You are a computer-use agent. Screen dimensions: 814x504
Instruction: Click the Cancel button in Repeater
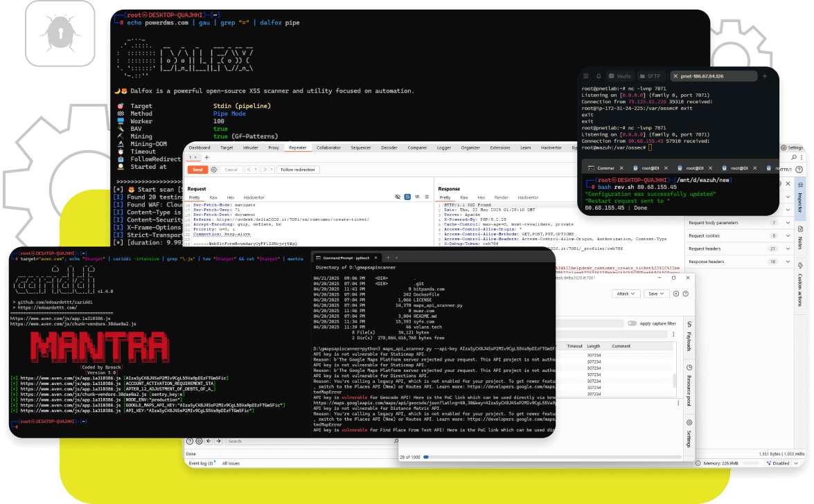pyautogui.click(x=231, y=170)
